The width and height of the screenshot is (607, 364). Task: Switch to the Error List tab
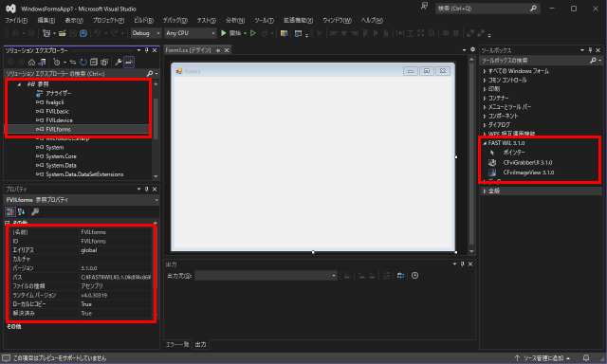click(177, 344)
